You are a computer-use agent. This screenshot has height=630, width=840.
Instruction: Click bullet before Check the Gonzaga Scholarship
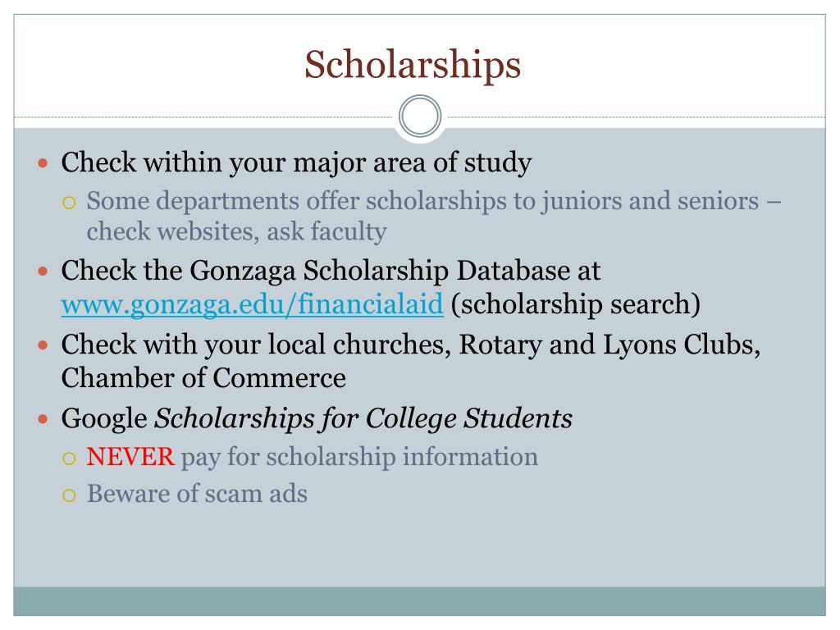click(43, 272)
